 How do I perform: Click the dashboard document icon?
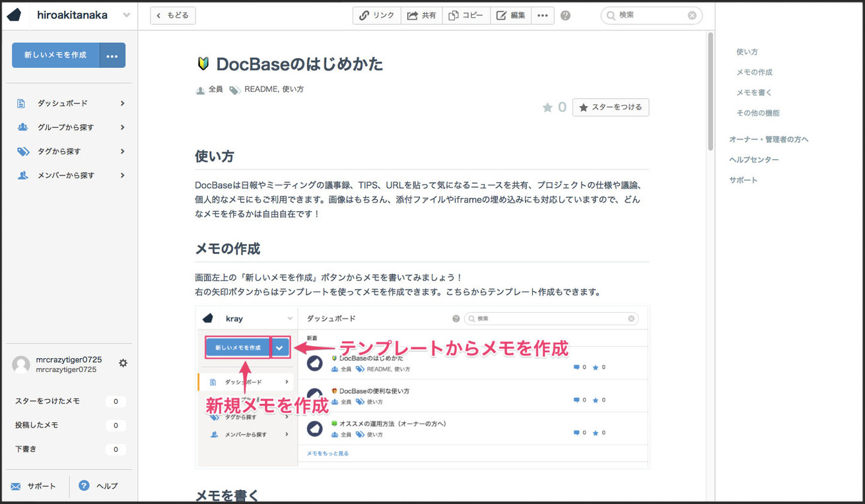tap(21, 104)
